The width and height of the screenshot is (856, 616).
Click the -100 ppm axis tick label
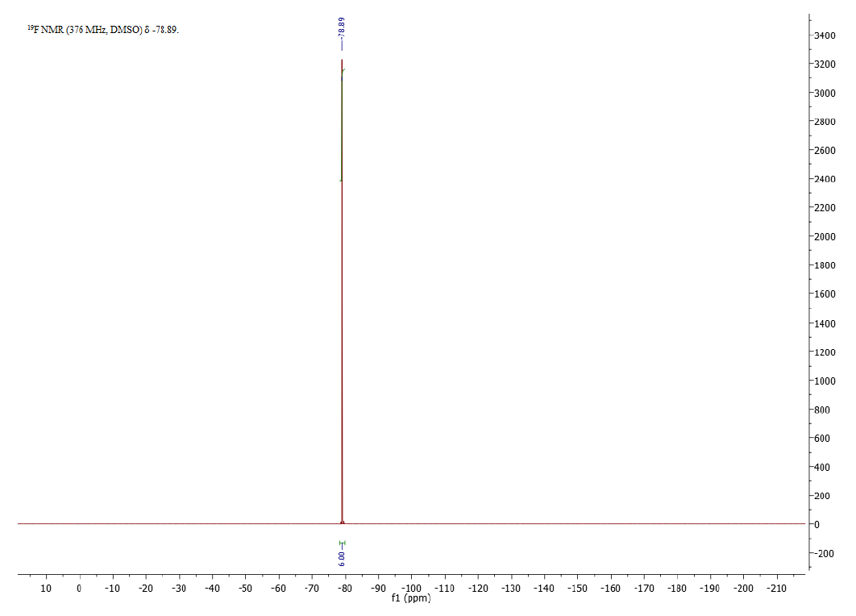pos(411,589)
